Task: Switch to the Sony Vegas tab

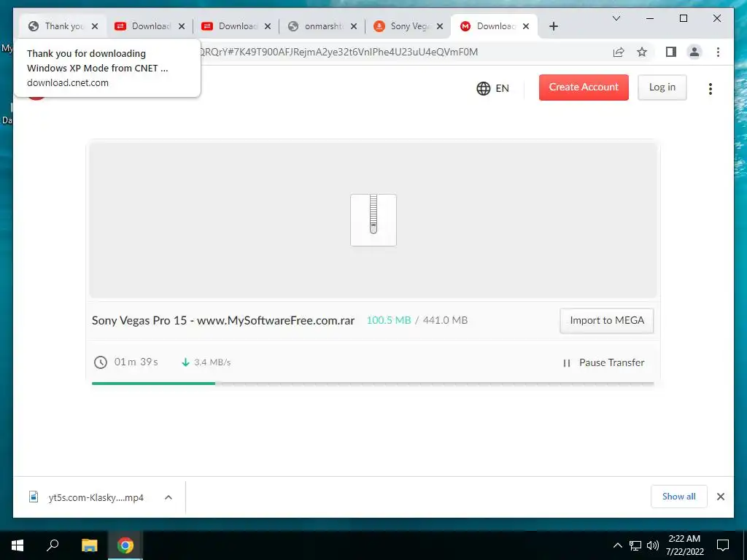Action: click(409, 26)
